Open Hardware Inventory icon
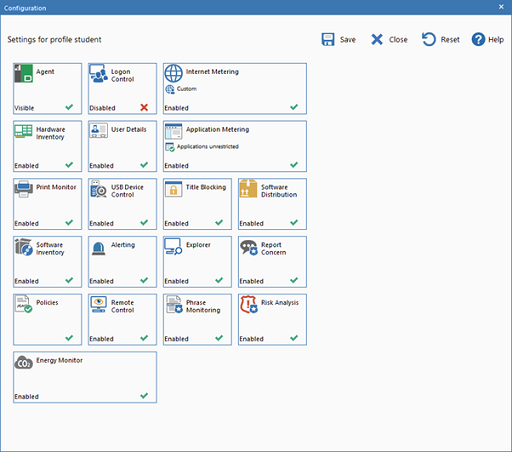 [x=23, y=131]
